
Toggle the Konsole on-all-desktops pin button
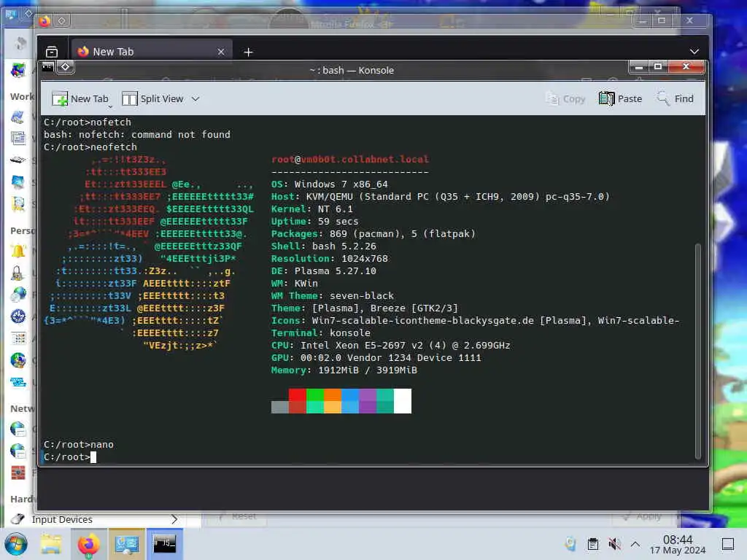pyautogui.click(x=65, y=66)
